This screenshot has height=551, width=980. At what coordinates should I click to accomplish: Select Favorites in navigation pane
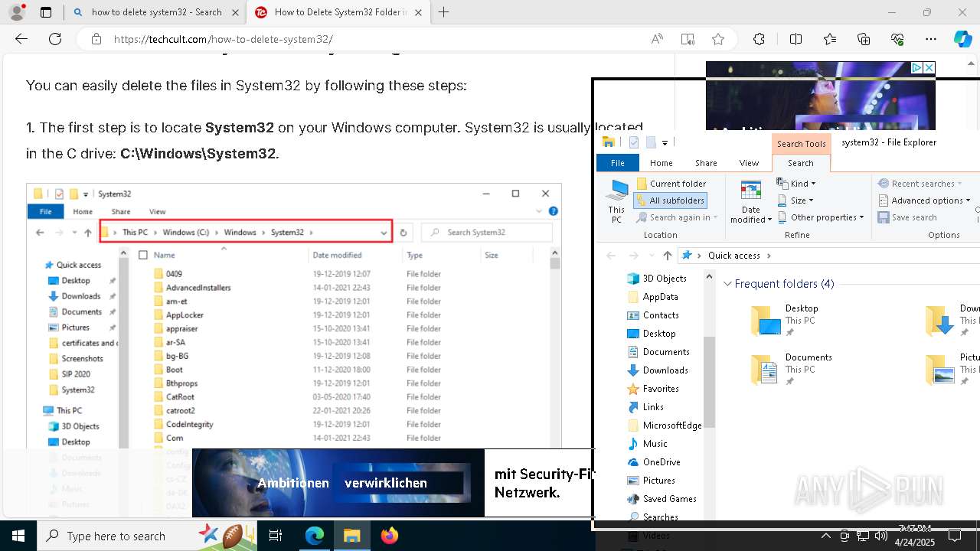pos(661,389)
